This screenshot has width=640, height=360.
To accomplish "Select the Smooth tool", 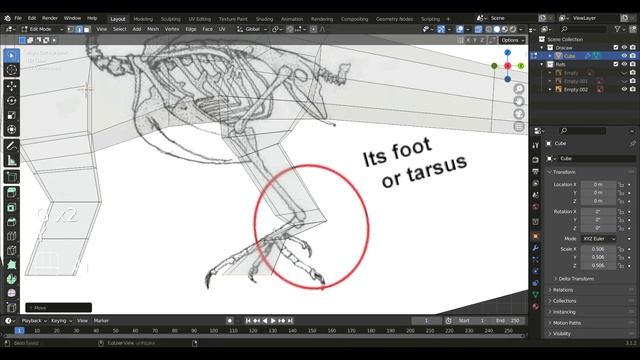I will tap(11, 293).
